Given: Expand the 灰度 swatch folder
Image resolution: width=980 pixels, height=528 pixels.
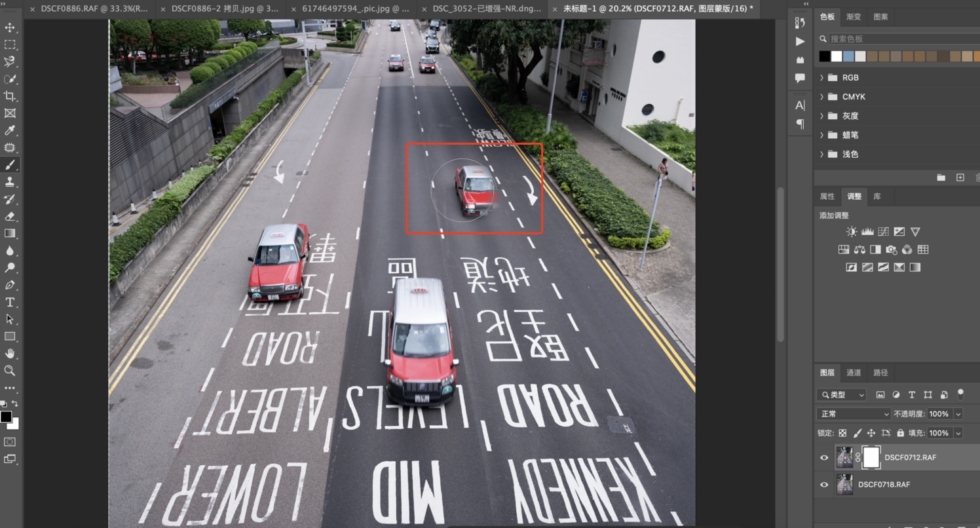Looking at the screenshot, I should coord(822,116).
